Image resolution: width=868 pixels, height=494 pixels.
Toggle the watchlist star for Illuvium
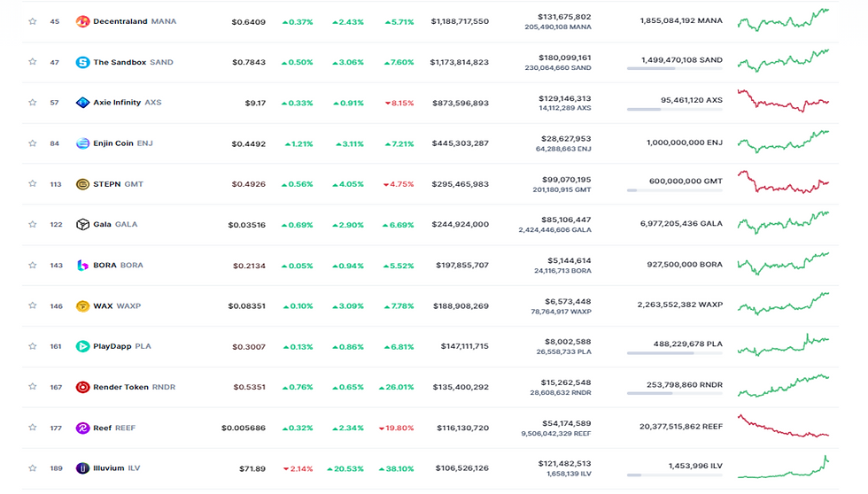33,468
